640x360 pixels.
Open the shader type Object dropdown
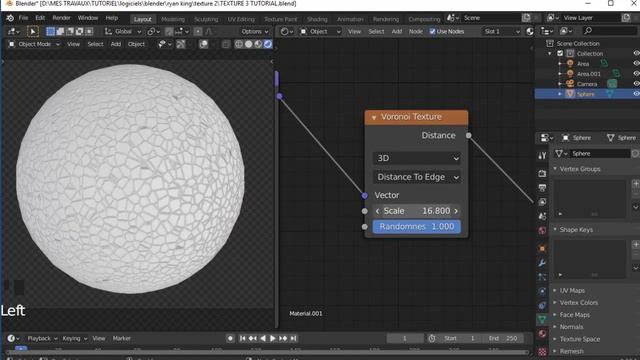pos(320,31)
